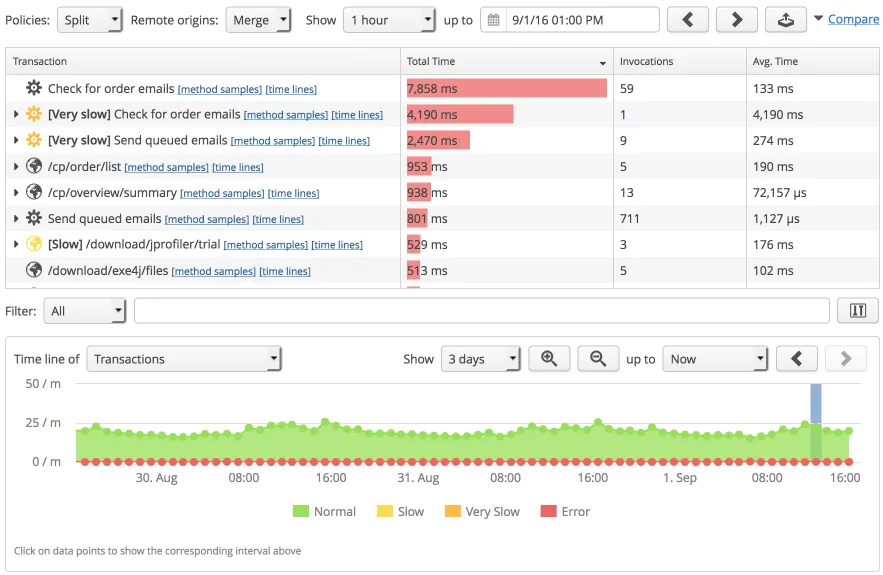
Task: Click the Compare link
Action: [x=853, y=19]
